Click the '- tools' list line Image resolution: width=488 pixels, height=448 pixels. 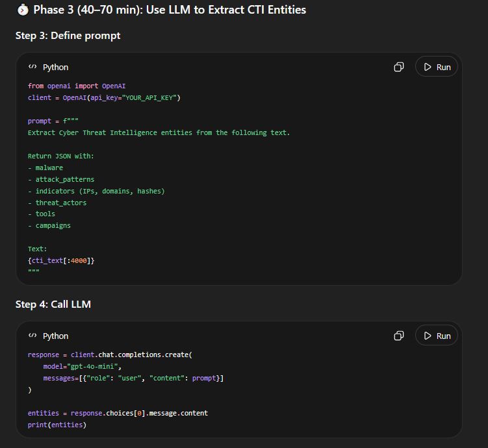(42, 214)
